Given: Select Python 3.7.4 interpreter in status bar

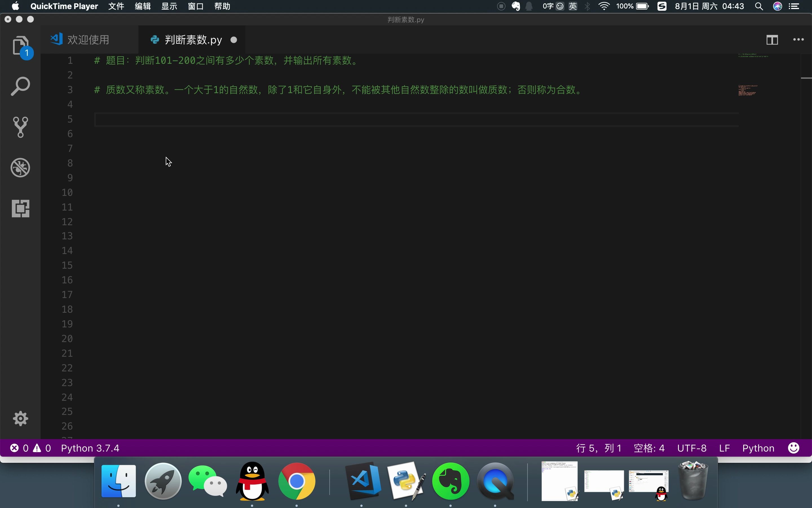Looking at the screenshot, I should 90,448.
